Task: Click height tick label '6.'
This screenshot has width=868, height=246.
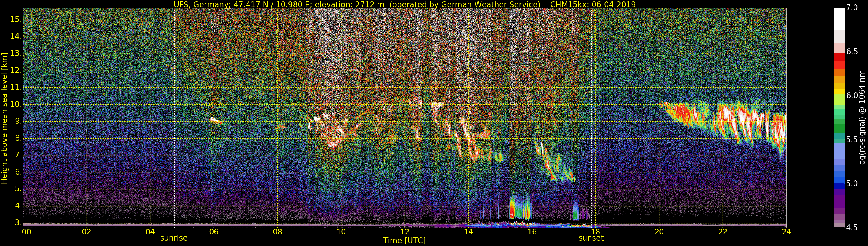Action: tap(18, 172)
